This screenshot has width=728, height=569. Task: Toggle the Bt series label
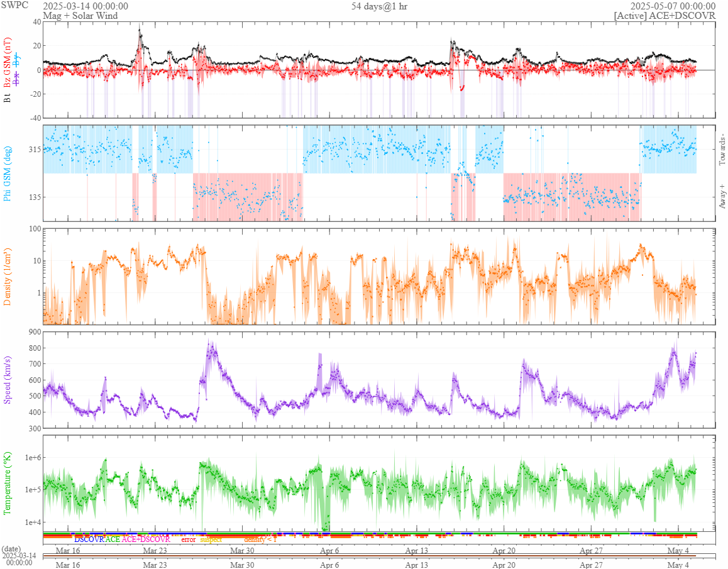click(x=7, y=98)
